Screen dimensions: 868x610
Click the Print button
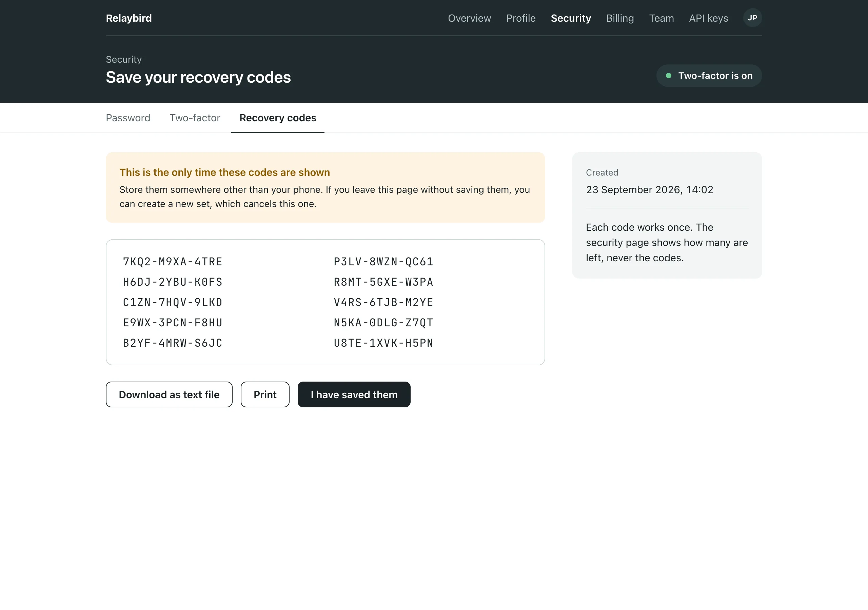point(265,394)
